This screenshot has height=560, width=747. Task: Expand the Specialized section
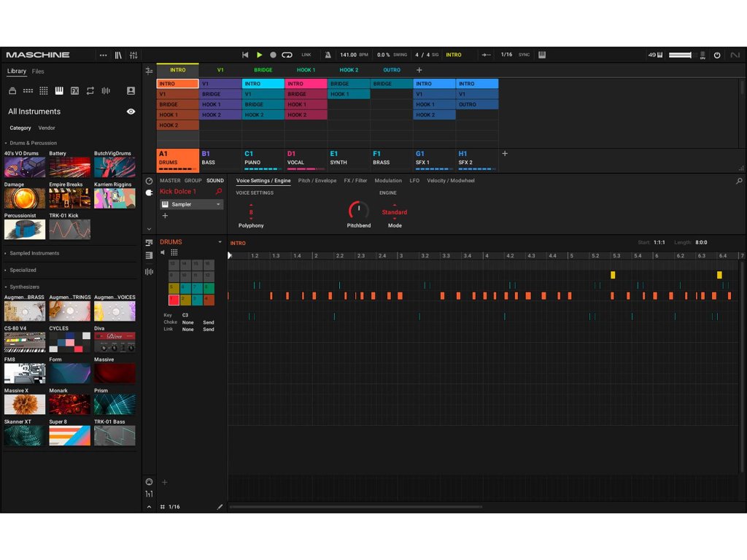tap(21, 270)
